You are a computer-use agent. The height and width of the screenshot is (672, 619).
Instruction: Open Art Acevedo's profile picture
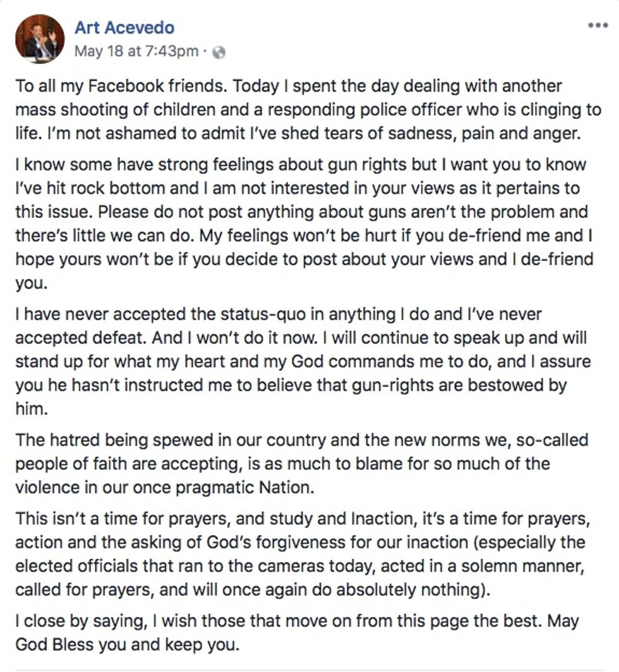(40, 39)
